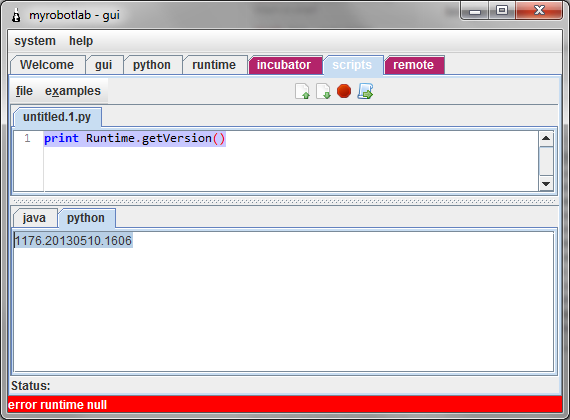570x420 pixels.
Task: Open the incubator tab
Action: tap(284, 65)
